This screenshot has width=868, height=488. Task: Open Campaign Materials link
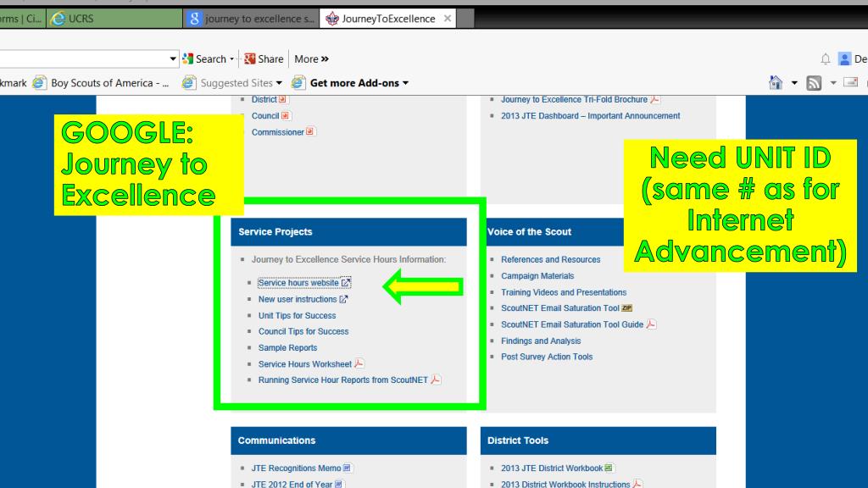[537, 275]
